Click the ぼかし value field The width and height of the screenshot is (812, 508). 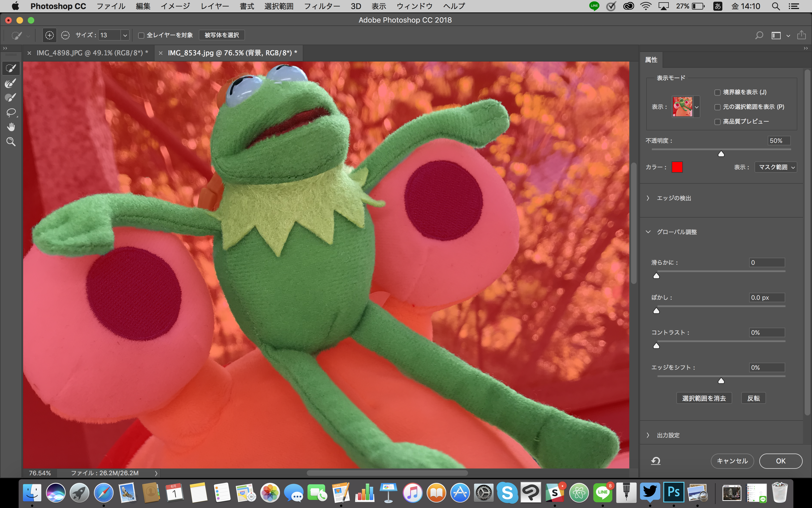point(767,297)
